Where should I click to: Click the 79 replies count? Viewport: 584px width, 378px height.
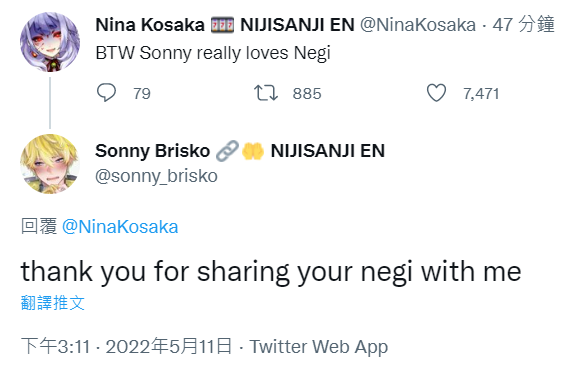tap(142, 93)
